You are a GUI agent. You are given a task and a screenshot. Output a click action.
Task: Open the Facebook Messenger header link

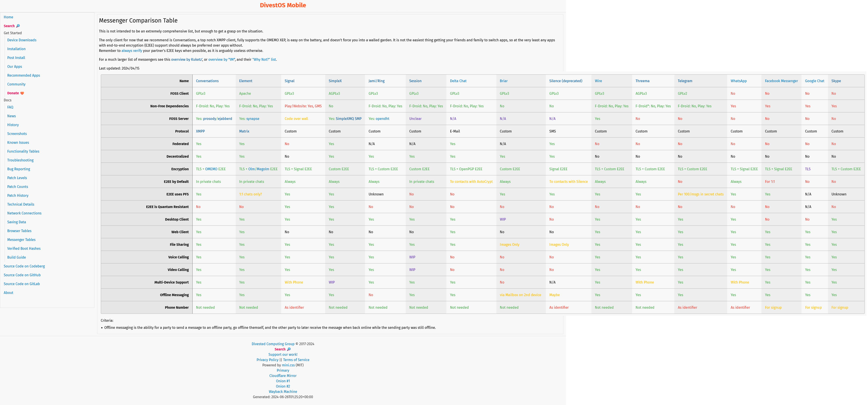(x=781, y=81)
